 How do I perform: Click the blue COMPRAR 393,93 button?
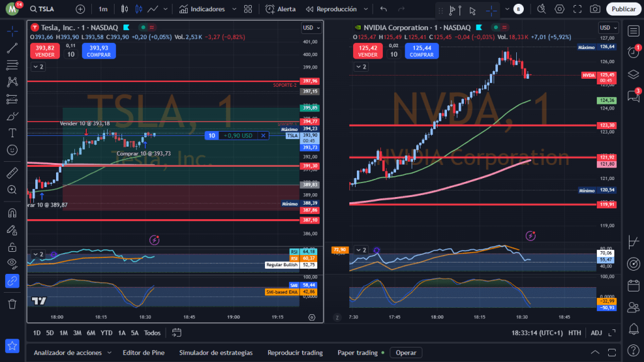point(98,51)
